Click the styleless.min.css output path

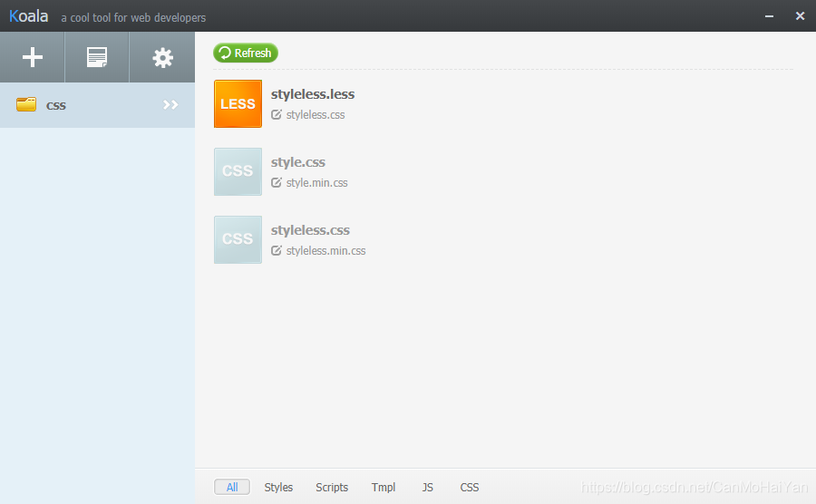click(325, 251)
